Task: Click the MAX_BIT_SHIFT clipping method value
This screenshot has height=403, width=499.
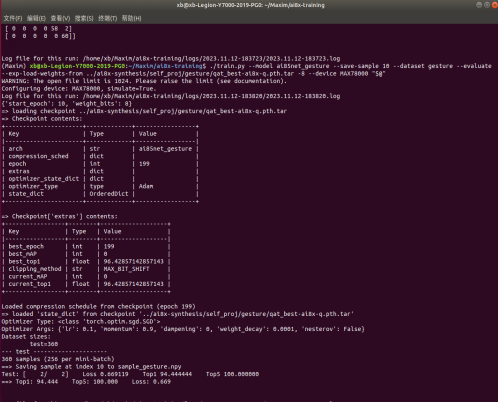Action: [126, 269]
